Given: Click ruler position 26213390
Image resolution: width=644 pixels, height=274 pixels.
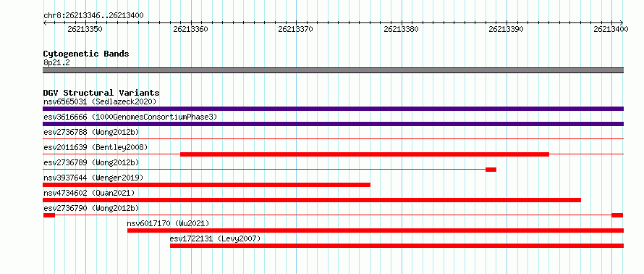Looking at the screenshot, I should pos(506,29).
